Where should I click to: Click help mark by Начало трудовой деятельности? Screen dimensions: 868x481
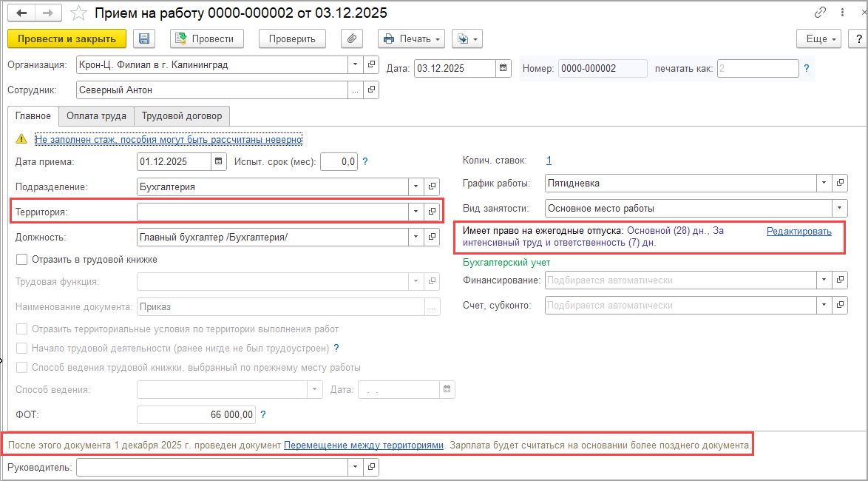(336, 348)
